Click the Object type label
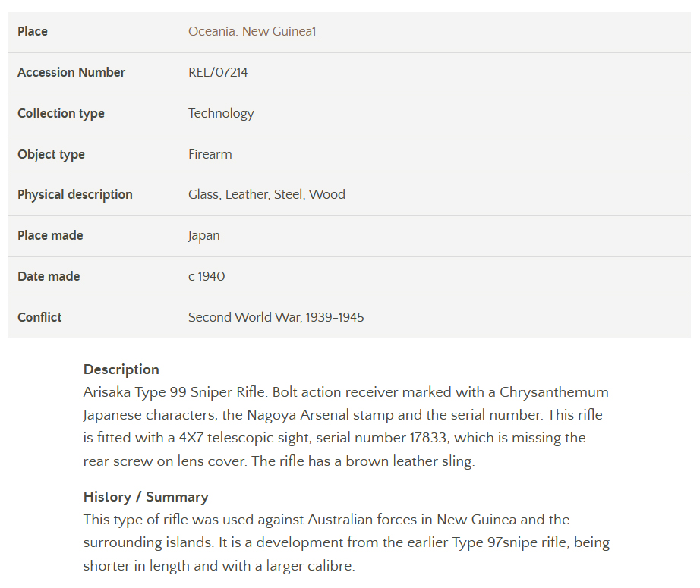The image size is (700, 588). 51,155
